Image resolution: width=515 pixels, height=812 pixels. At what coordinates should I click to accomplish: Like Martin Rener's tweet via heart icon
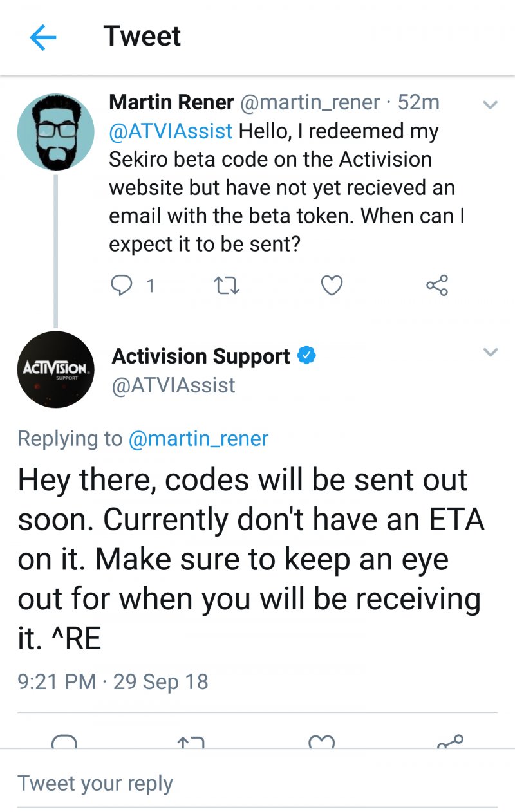point(331,285)
